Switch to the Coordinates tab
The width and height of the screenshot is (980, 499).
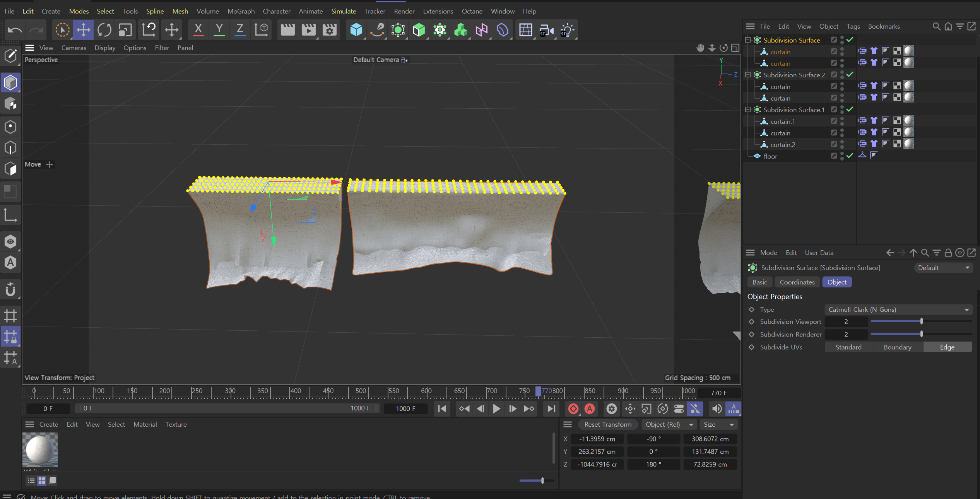[797, 282]
